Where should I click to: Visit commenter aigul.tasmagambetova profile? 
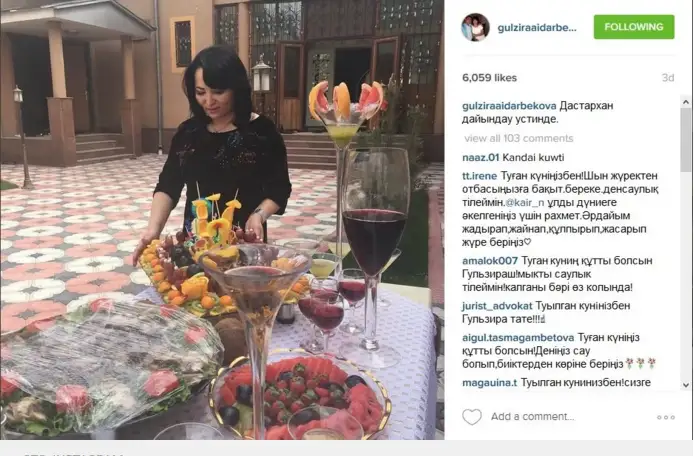click(518, 338)
